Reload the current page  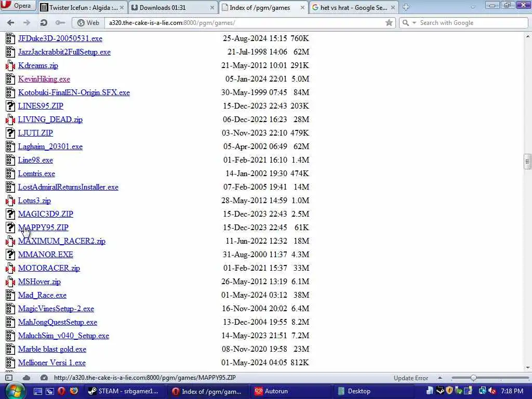[44, 23]
